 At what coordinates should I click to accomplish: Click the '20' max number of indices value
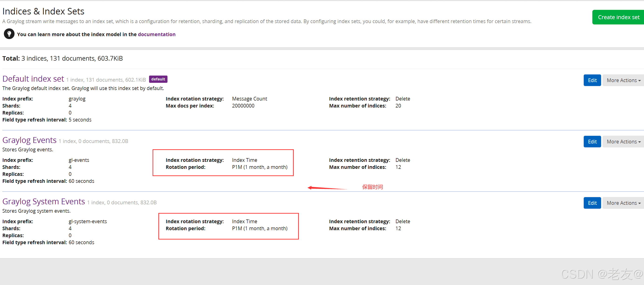398,106
